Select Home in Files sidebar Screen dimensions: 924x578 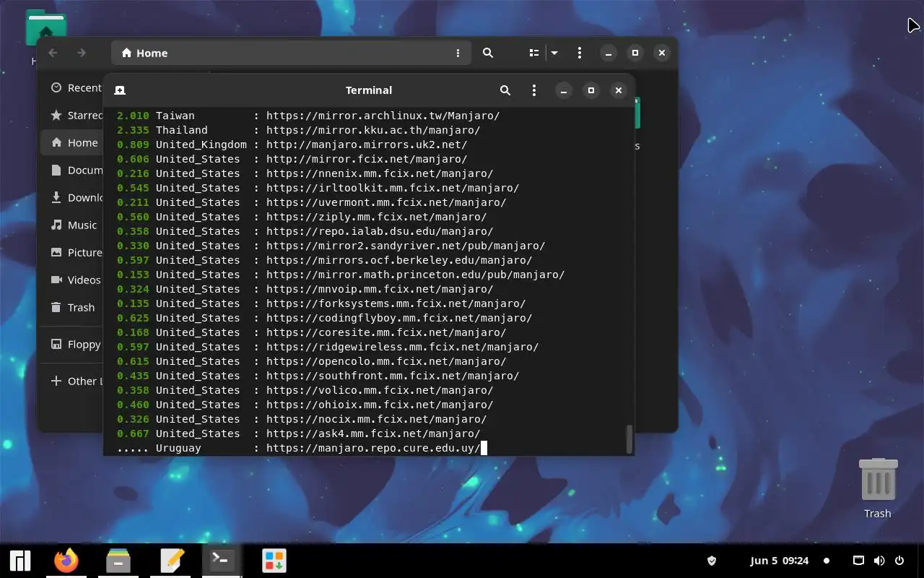[x=72, y=142]
